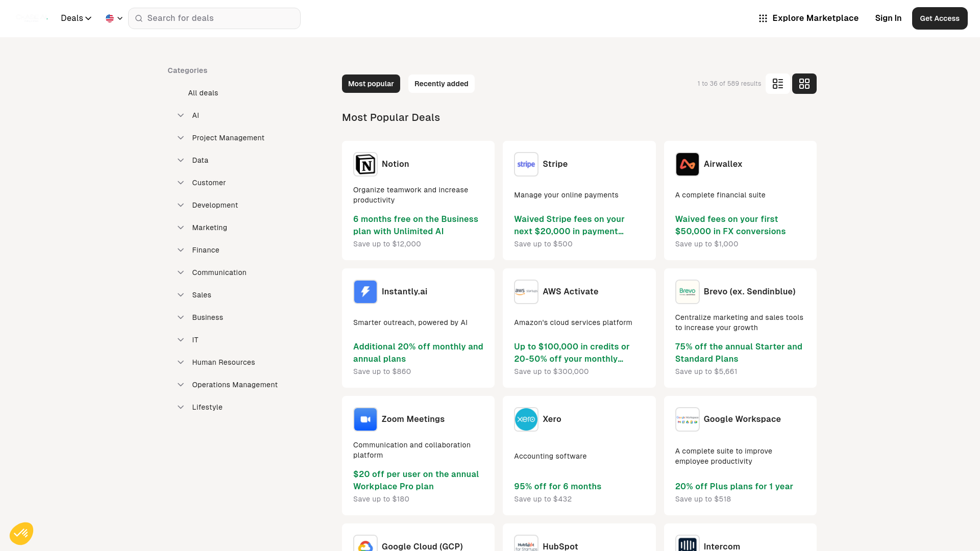Screen dimensions: 980x551
Task: Click the Finance category label
Action: [x=206, y=250]
